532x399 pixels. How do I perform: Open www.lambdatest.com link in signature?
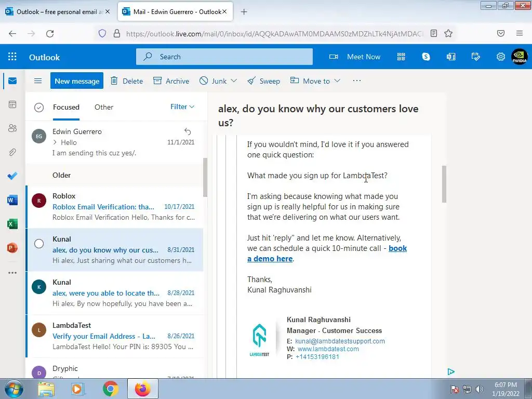[x=328, y=349]
